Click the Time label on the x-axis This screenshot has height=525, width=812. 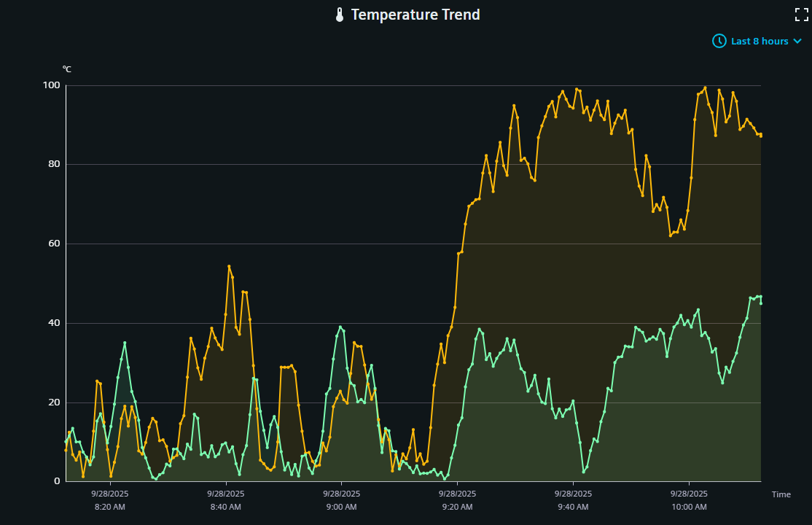(781, 494)
